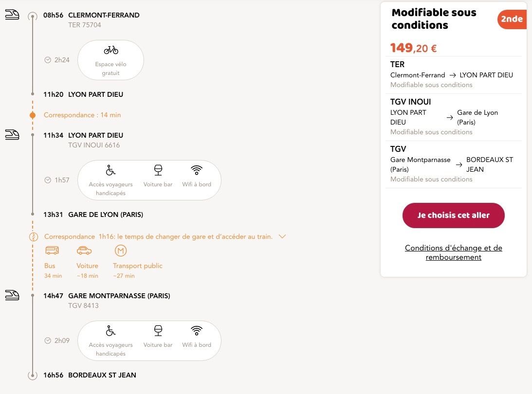Click Wifi à bord icon on TGV 8413
Screen dimensions: 532x394
(197, 331)
